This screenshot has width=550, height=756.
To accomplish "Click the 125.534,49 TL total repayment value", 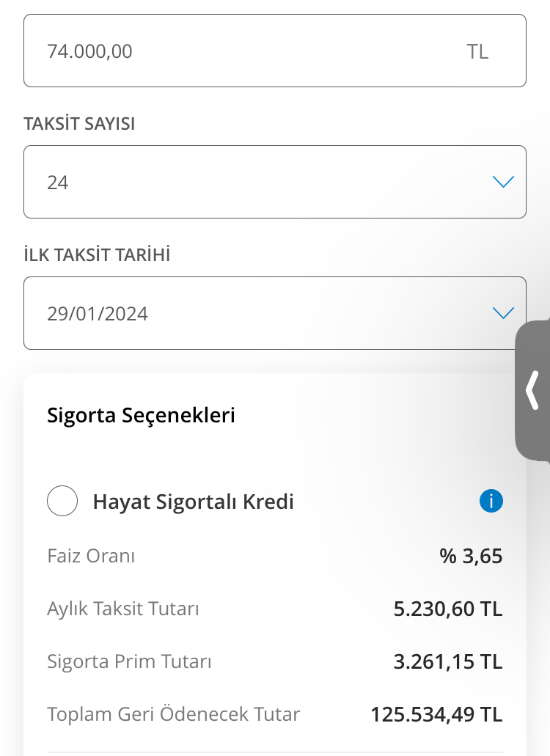I will point(437,714).
